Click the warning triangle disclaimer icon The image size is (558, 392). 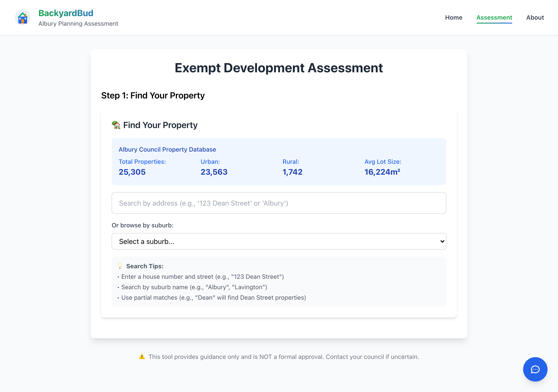(x=142, y=357)
